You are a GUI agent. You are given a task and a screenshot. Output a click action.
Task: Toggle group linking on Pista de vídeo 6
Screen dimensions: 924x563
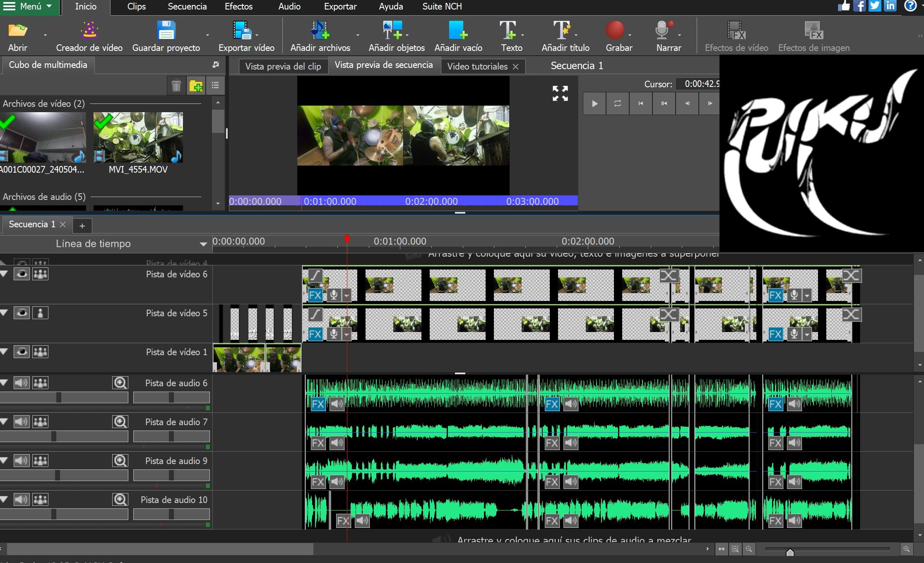[x=40, y=274]
